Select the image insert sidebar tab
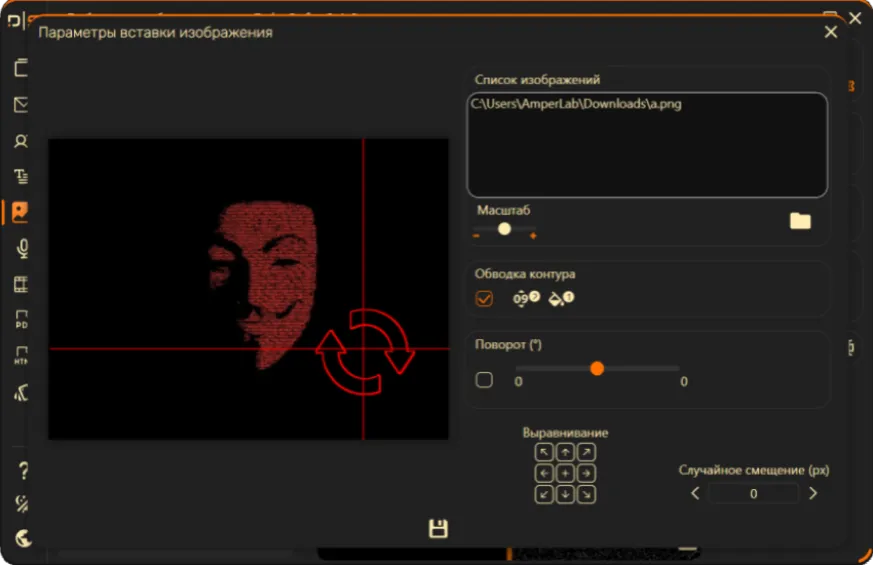 [x=20, y=212]
